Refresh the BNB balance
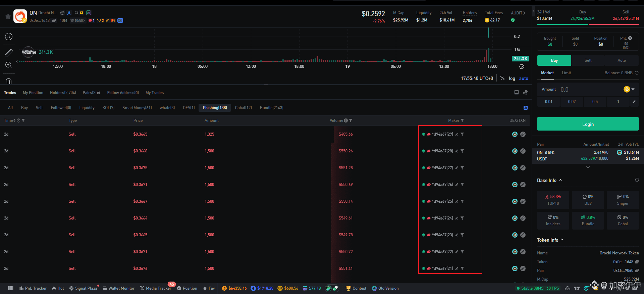The height and width of the screenshot is (294, 644). click(637, 73)
